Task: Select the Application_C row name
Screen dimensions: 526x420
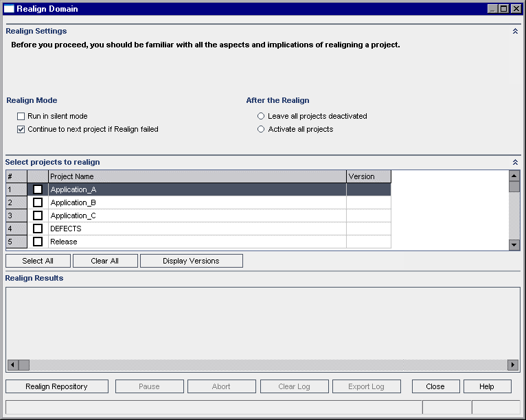Action: (73, 216)
